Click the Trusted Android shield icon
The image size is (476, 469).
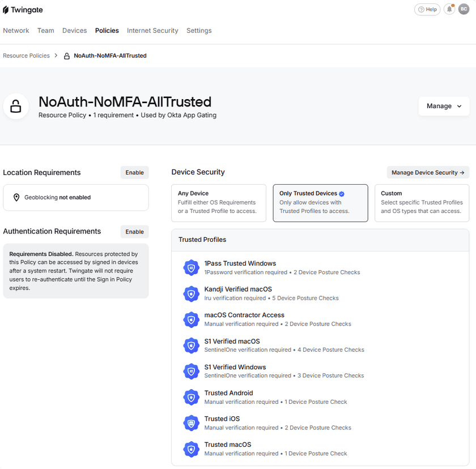click(192, 397)
